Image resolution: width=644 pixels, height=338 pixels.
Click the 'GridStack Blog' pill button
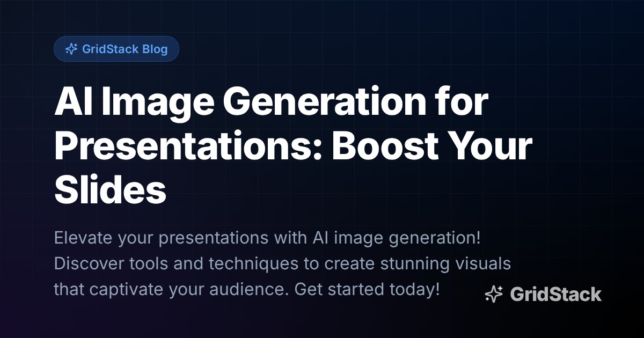tap(116, 49)
